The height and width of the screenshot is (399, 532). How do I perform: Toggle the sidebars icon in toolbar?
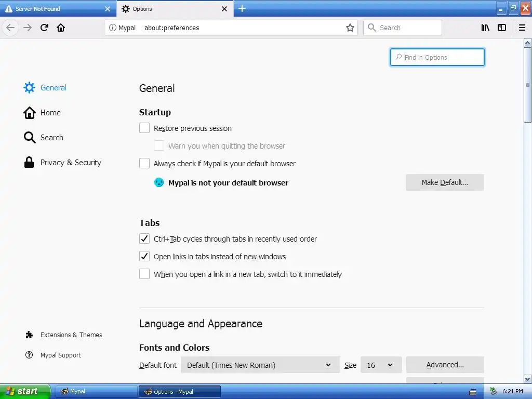502,28
